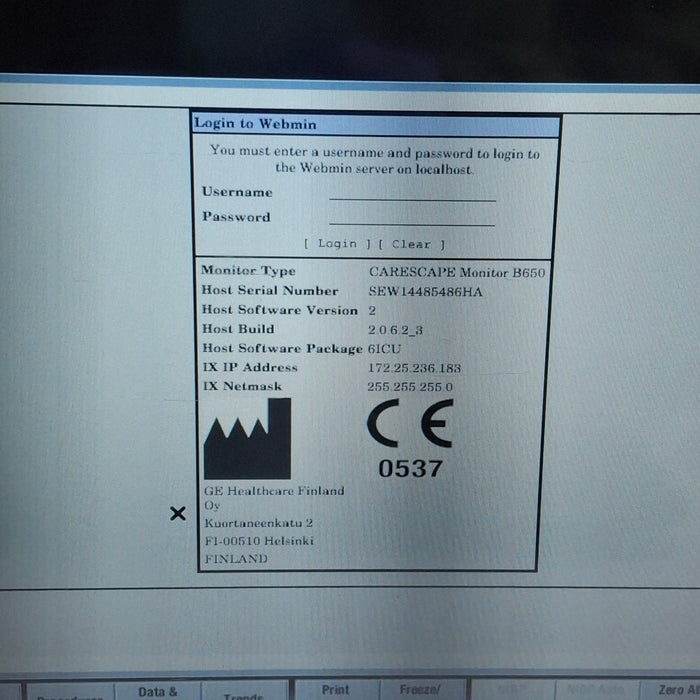This screenshot has height=700, width=700.
Task: Click the Username input field
Action: click(x=412, y=194)
